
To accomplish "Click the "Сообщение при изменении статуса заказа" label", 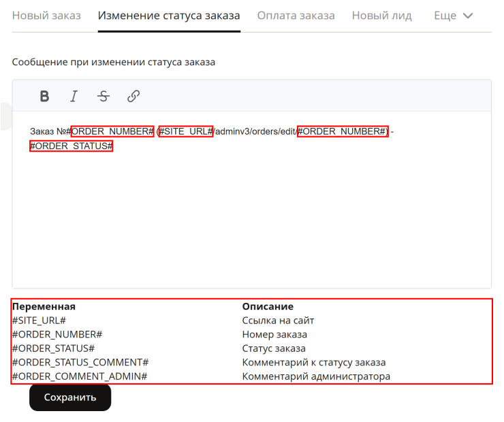I will [114, 62].
